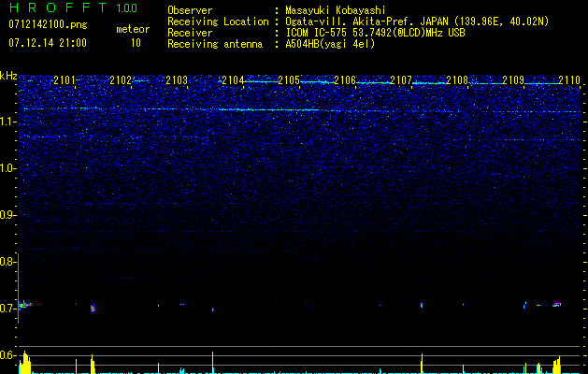
Task: Select the A504HB(yagi 4el) antenna text
Action: (x=330, y=44)
